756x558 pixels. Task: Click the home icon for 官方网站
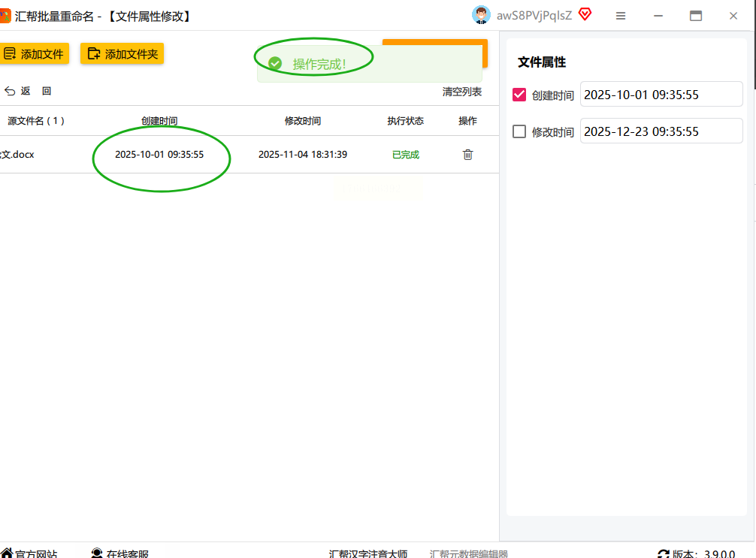point(6,553)
